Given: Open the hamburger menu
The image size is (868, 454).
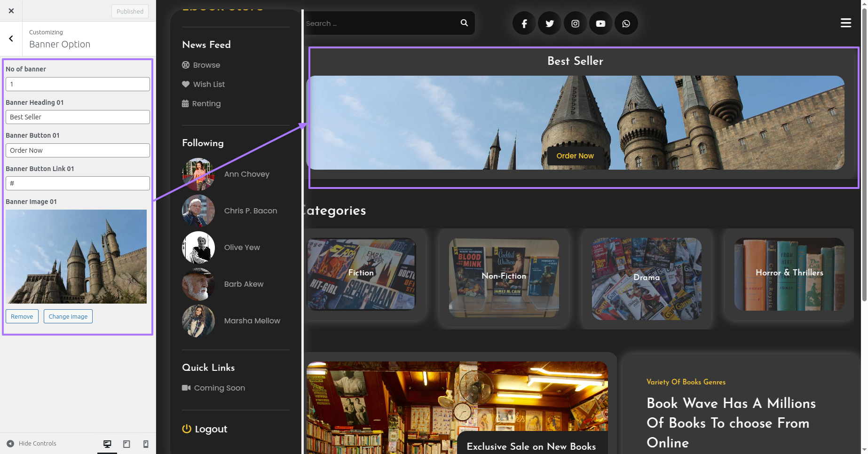Looking at the screenshot, I should point(846,23).
